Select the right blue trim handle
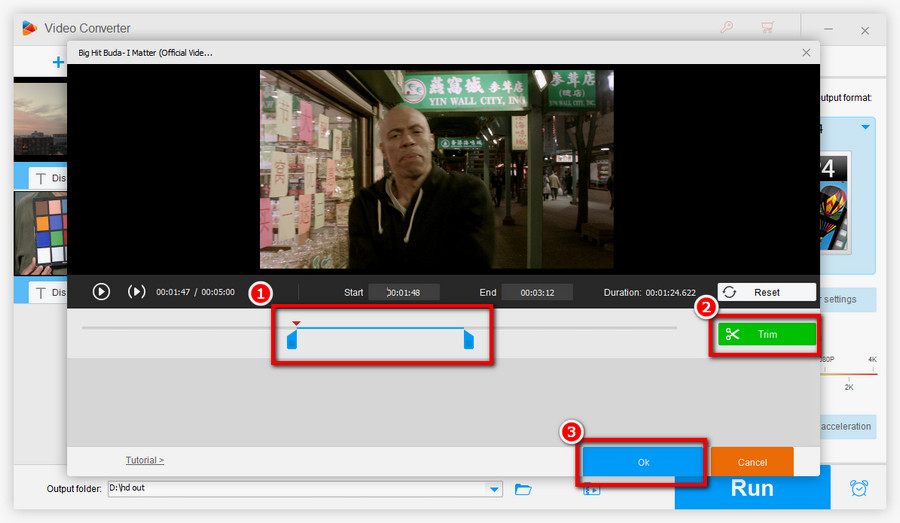 coord(468,339)
